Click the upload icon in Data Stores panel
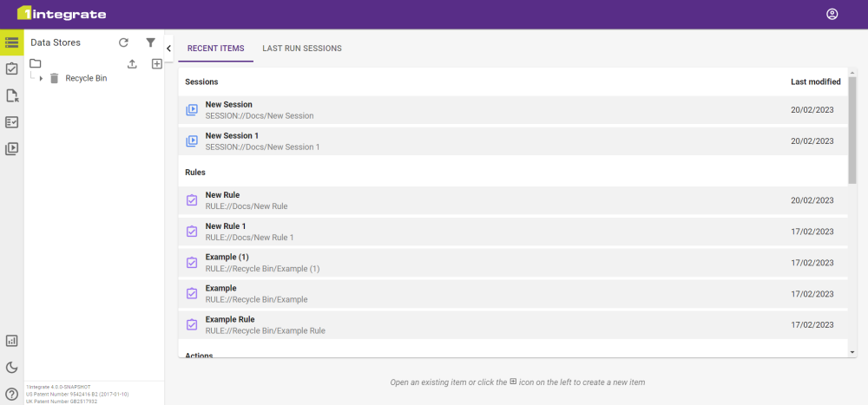Image resolution: width=868 pixels, height=405 pixels. (132, 64)
